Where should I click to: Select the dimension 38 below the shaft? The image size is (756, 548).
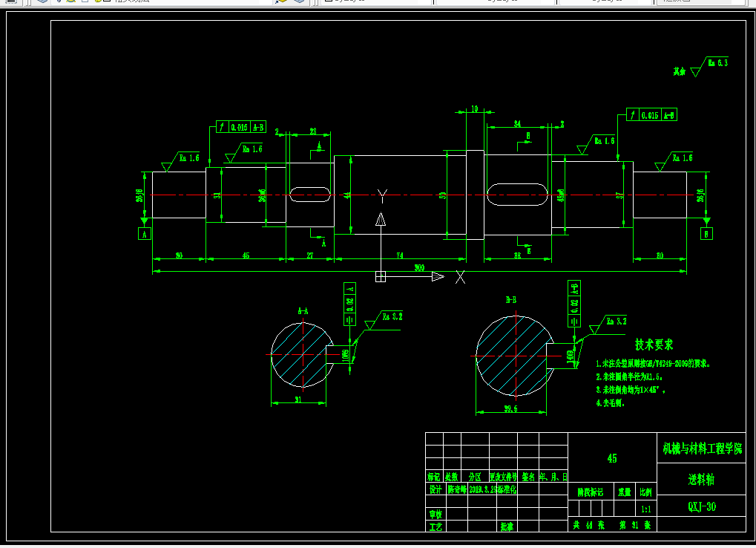(x=517, y=255)
